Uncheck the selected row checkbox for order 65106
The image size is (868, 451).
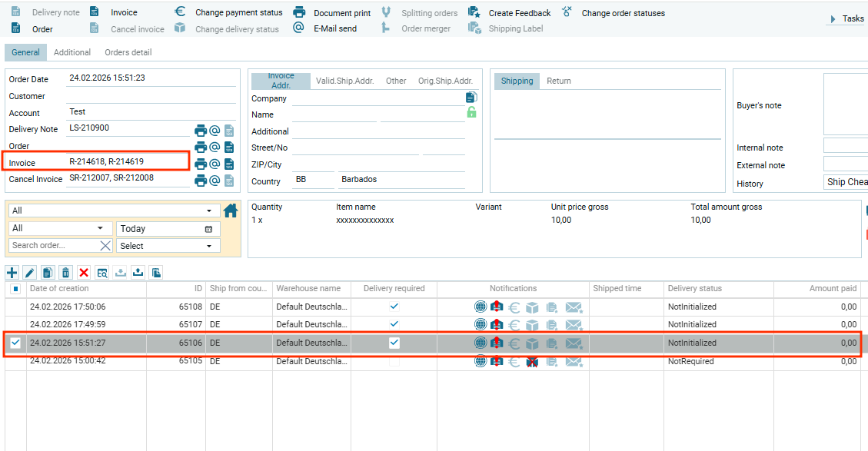(x=15, y=343)
